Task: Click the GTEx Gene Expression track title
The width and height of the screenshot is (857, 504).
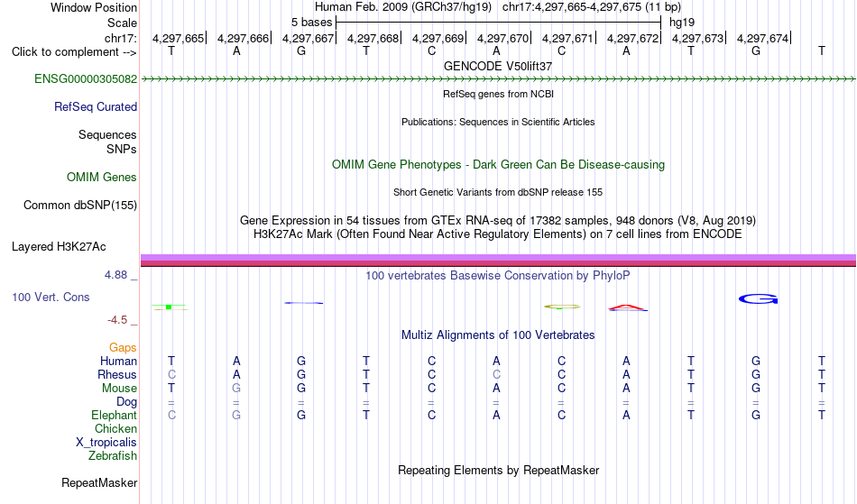Action: (498, 221)
